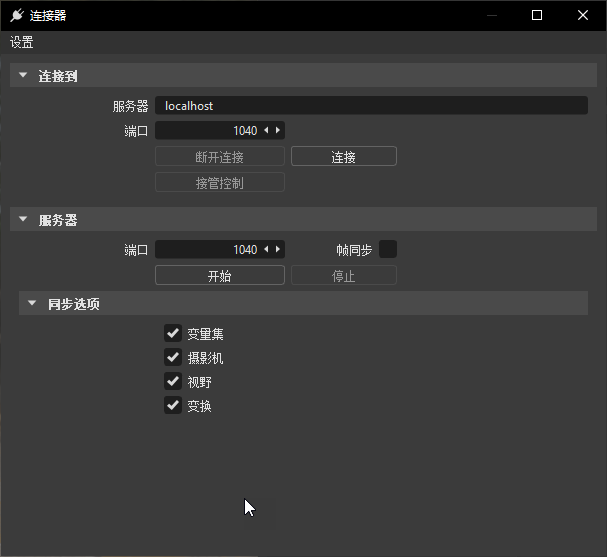The width and height of the screenshot is (607, 557).
Task: Close the 连接器 window
Action: [x=583, y=15]
